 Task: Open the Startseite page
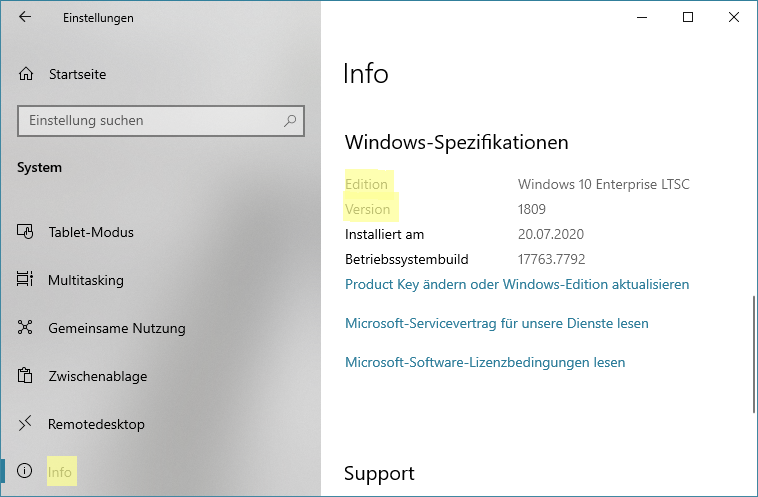[77, 74]
